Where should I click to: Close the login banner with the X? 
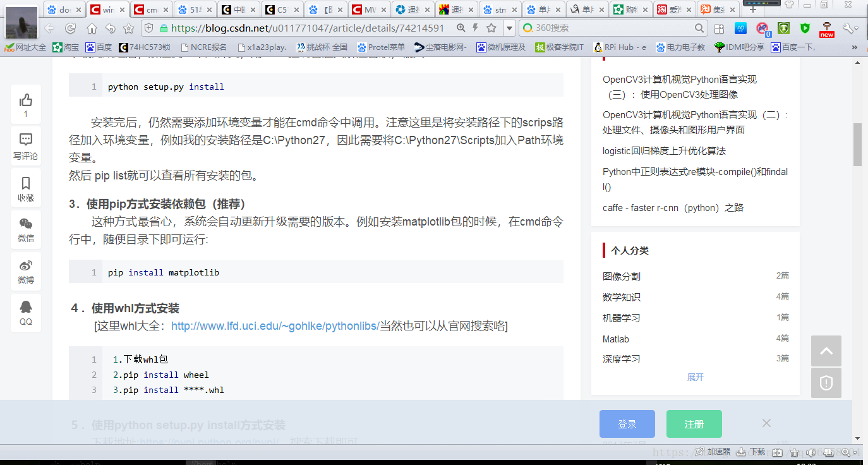pos(766,423)
